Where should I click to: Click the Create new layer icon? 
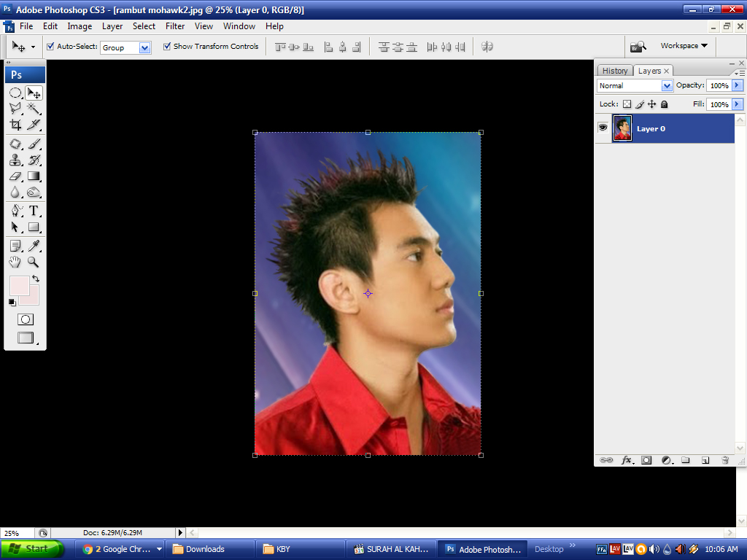[x=705, y=459]
